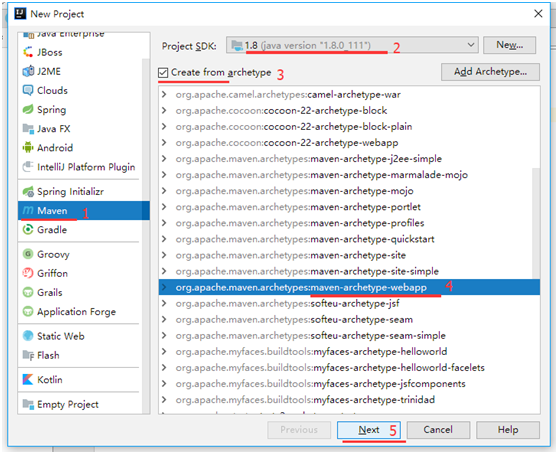558x454 pixels.
Task: Click the Flash folder icon
Action: [28, 355]
